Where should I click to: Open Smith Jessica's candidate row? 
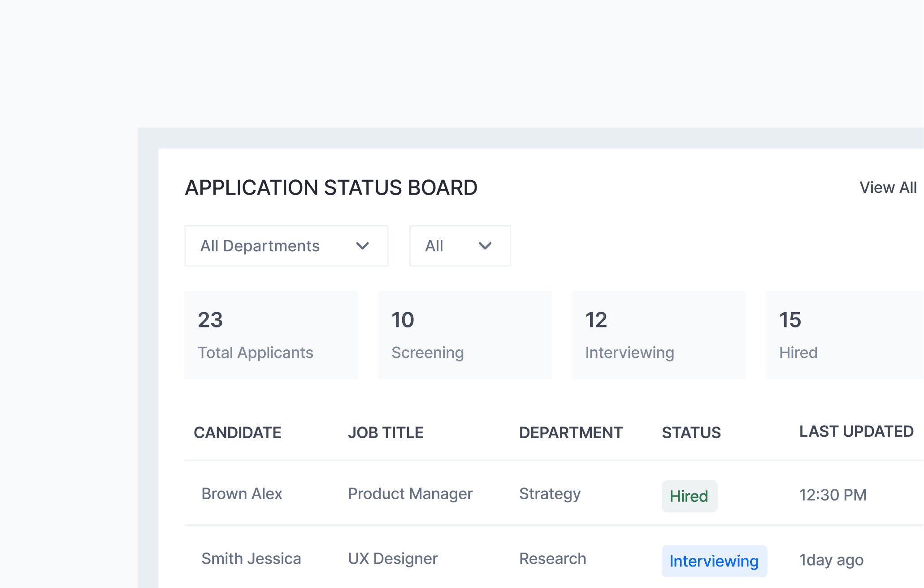pyautogui.click(x=252, y=558)
